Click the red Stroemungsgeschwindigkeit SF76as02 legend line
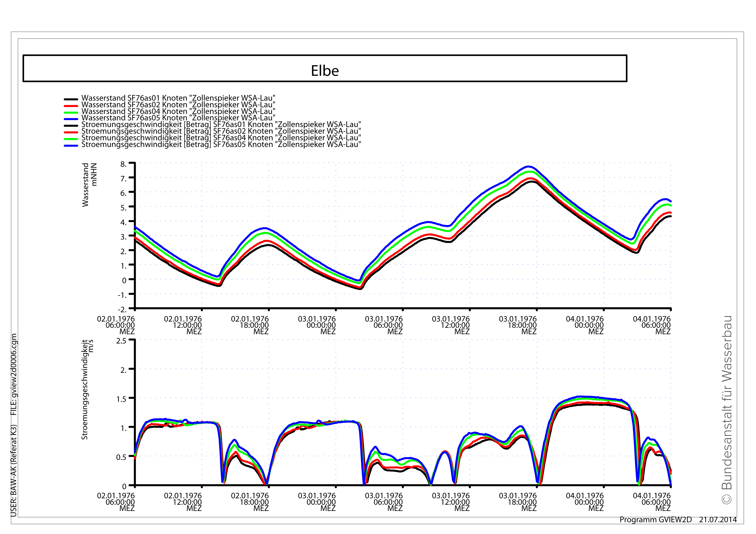This screenshot has width=756, height=534. click(71, 132)
